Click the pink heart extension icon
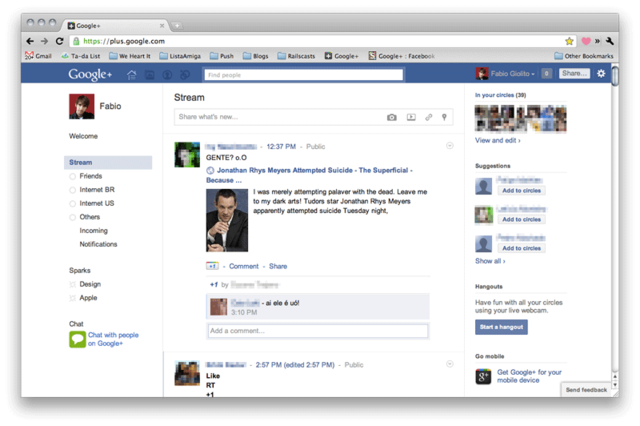This screenshot has height=426, width=640. pyautogui.click(x=586, y=41)
